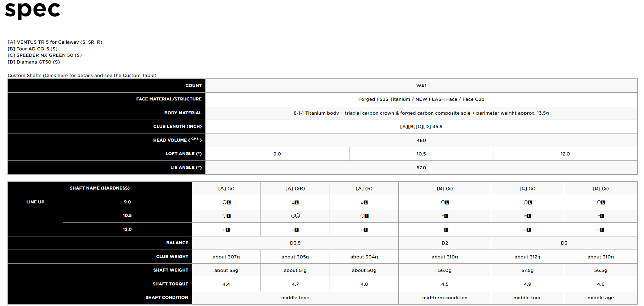
Task: Click lineup icon for [D] (S) 9.0 loft
Action: point(601,202)
